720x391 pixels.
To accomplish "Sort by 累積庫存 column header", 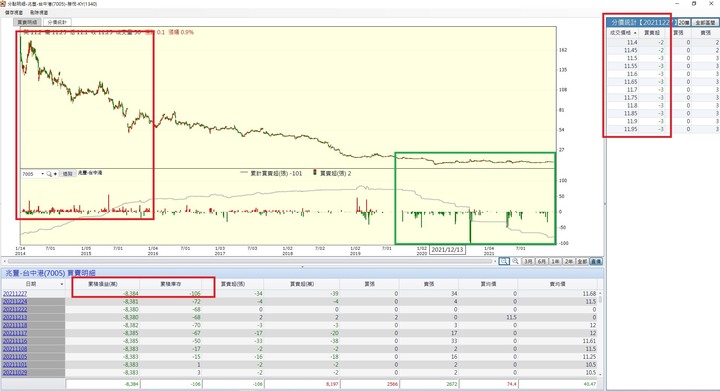I will [x=170, y=284].
